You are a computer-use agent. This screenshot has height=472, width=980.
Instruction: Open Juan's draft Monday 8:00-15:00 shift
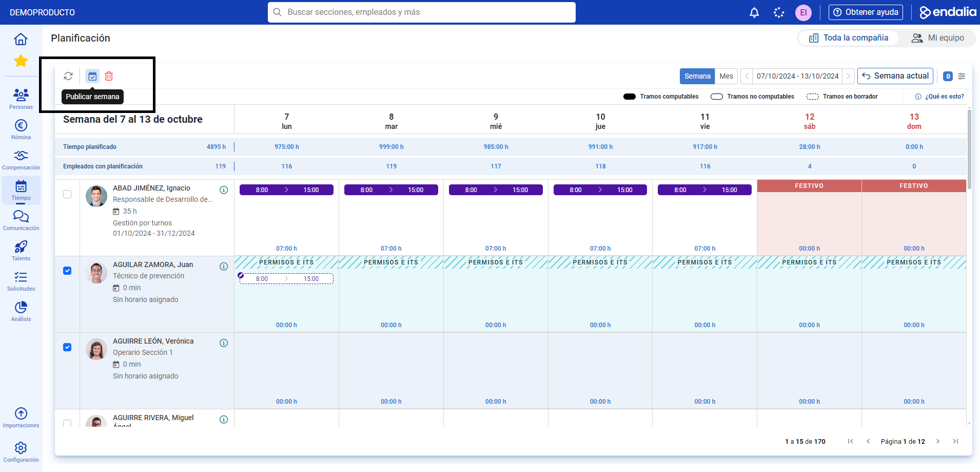[x=286, y=279]
